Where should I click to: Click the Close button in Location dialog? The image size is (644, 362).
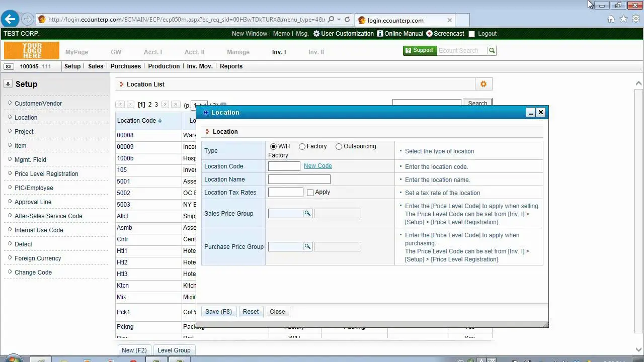[x=277, y=312]
